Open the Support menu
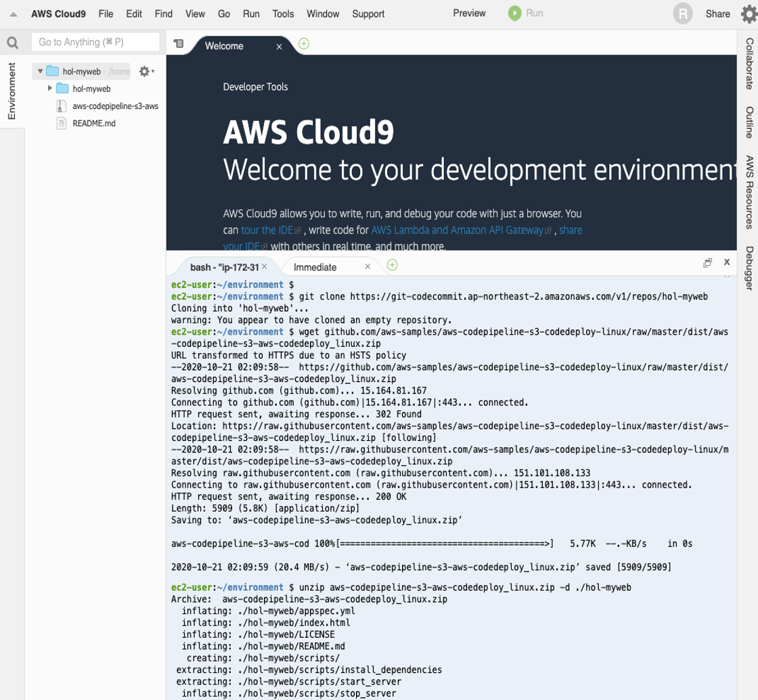 [368, 14]
